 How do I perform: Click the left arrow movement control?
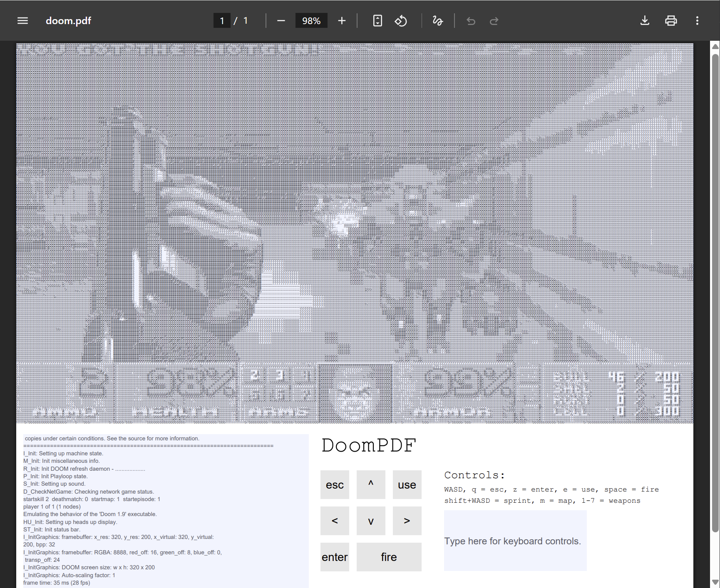point(335,521)
